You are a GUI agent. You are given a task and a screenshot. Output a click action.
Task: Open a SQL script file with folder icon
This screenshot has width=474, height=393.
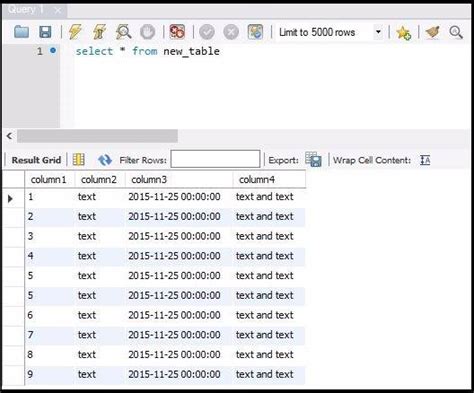[x=22, y=32]
